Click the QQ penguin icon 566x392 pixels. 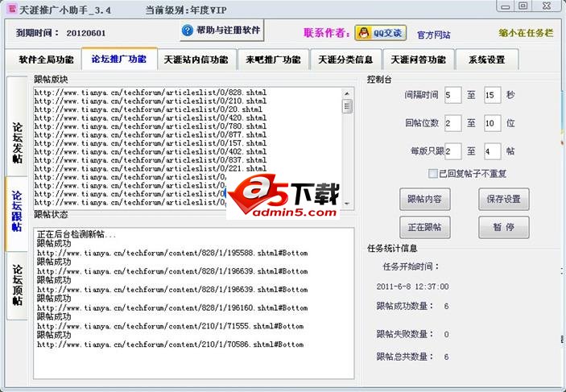click(364, 33)
